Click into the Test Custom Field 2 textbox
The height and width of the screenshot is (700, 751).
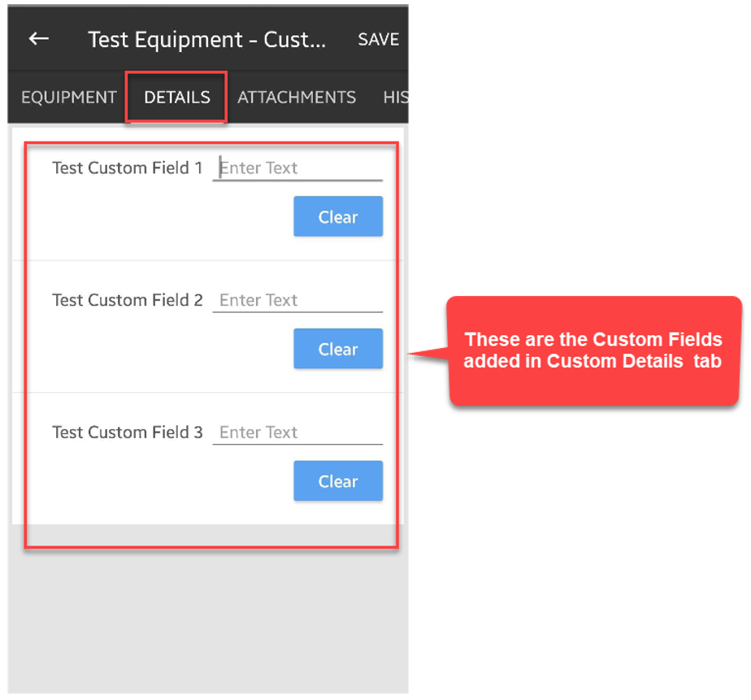coord(297,300)
